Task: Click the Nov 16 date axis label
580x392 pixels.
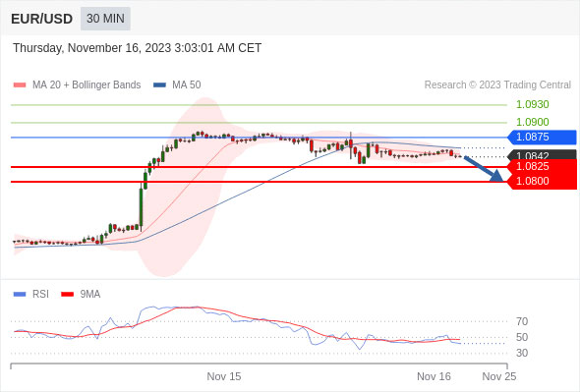Action: 434,376
